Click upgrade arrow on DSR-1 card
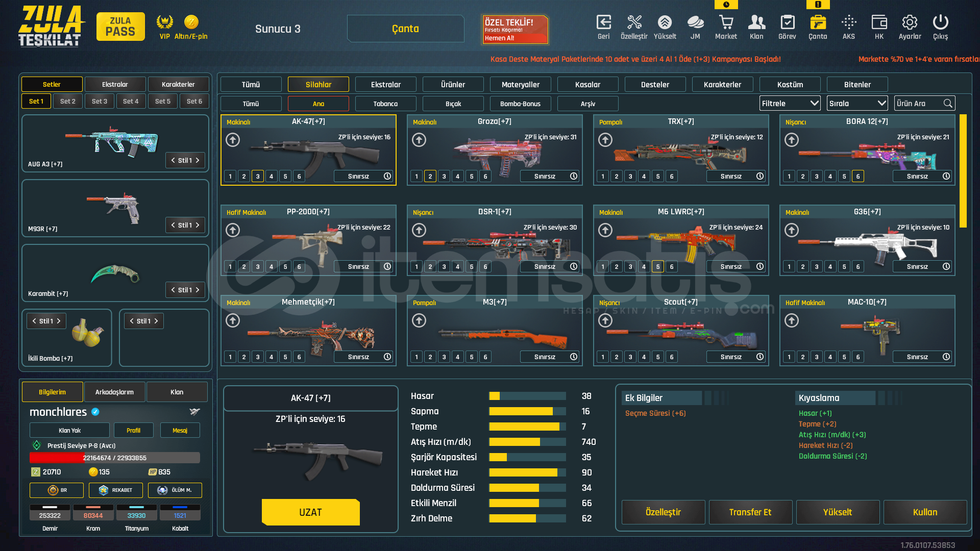Image resolution: width=980 pixels, height=551 pixels. pos(419,230)
